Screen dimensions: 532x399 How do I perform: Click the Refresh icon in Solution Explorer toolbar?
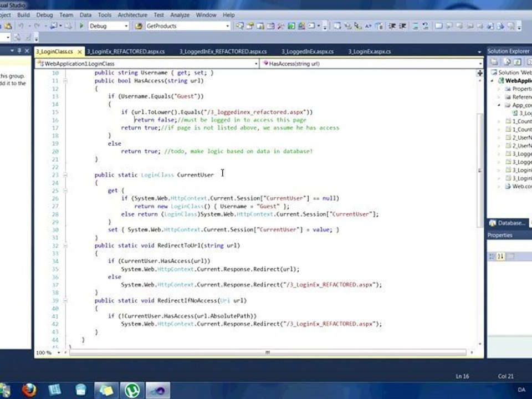click(517, 62)
